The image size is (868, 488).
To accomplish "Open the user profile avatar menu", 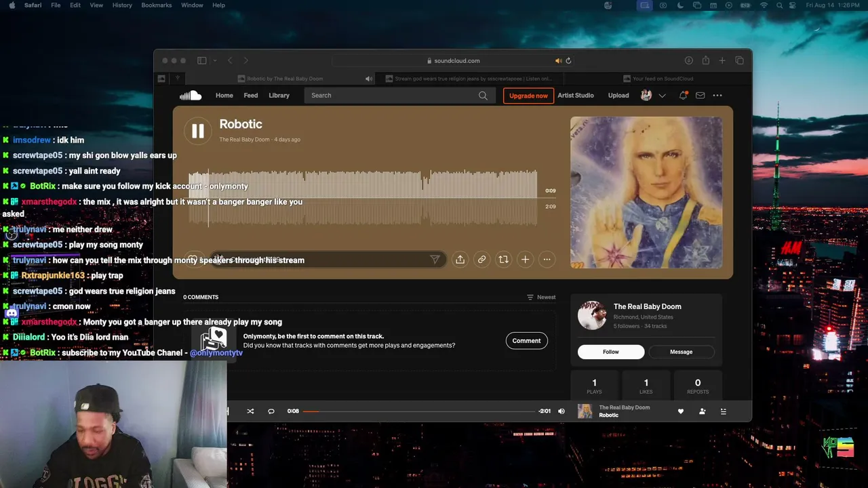I will (646, 96).
